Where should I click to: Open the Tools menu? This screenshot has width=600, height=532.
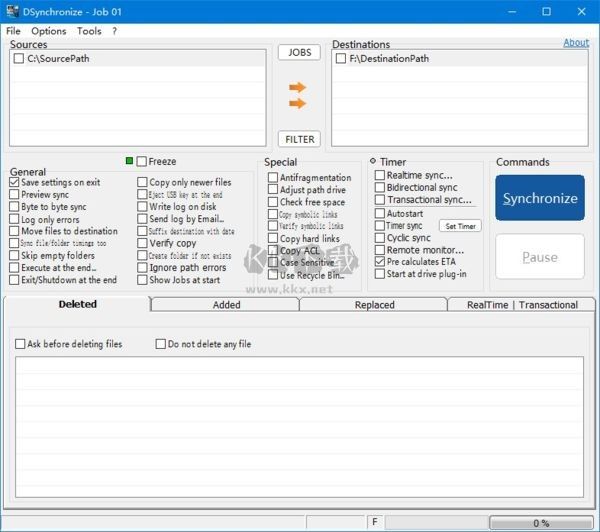pyautogui.click(x=89, y=31)
